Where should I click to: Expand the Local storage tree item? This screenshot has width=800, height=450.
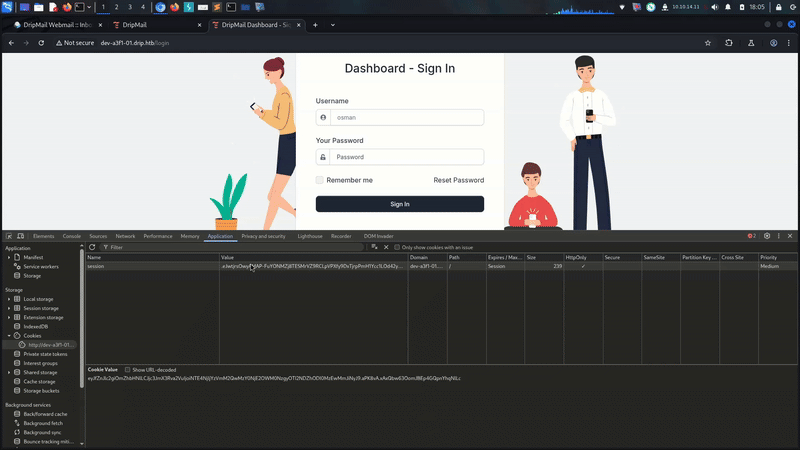(x=9, y=299)
